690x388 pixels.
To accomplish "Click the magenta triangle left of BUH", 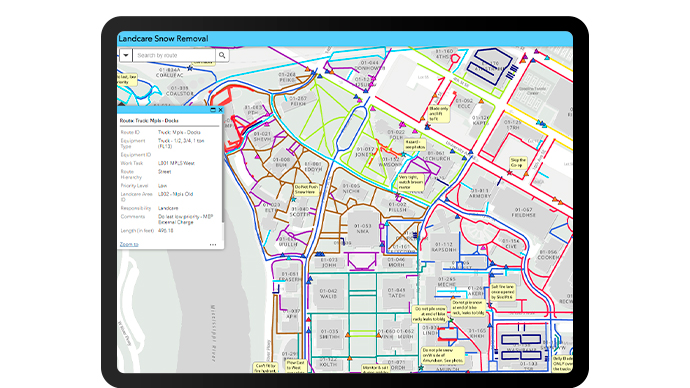I will [x=257, y=157].
